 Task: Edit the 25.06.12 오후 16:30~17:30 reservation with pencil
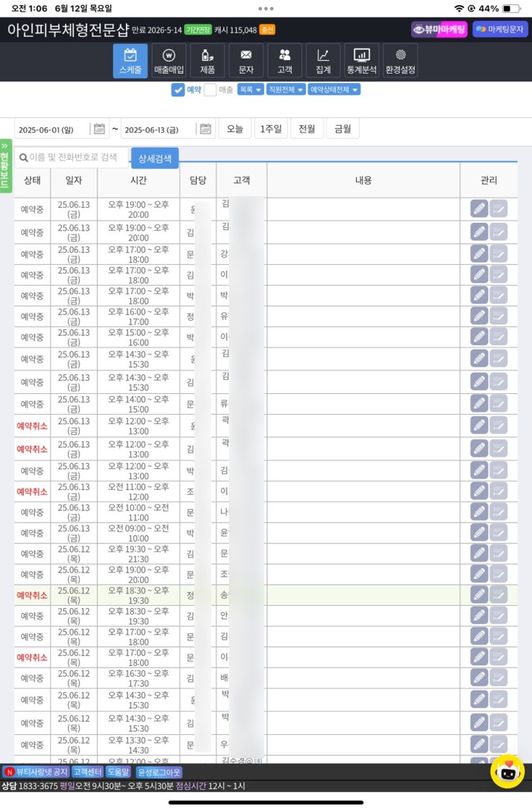[479, 678]
